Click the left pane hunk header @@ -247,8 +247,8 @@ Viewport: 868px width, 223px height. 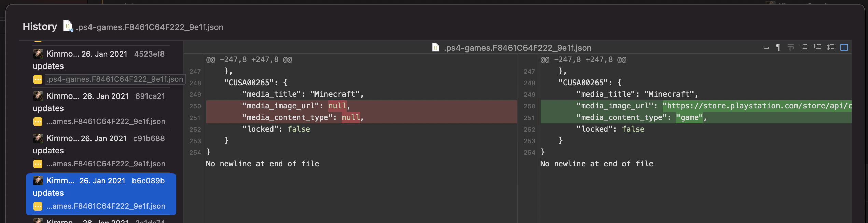pyautogui.click(x=249, y=60)
